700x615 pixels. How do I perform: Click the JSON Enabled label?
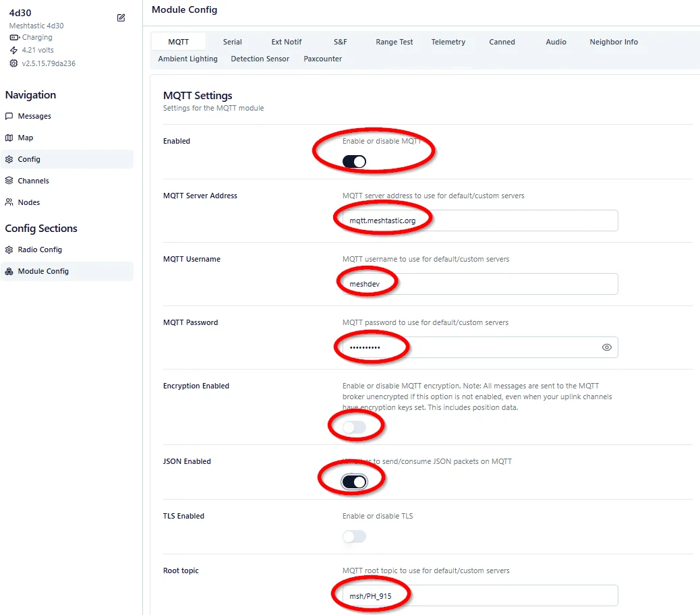pos(187,461)
